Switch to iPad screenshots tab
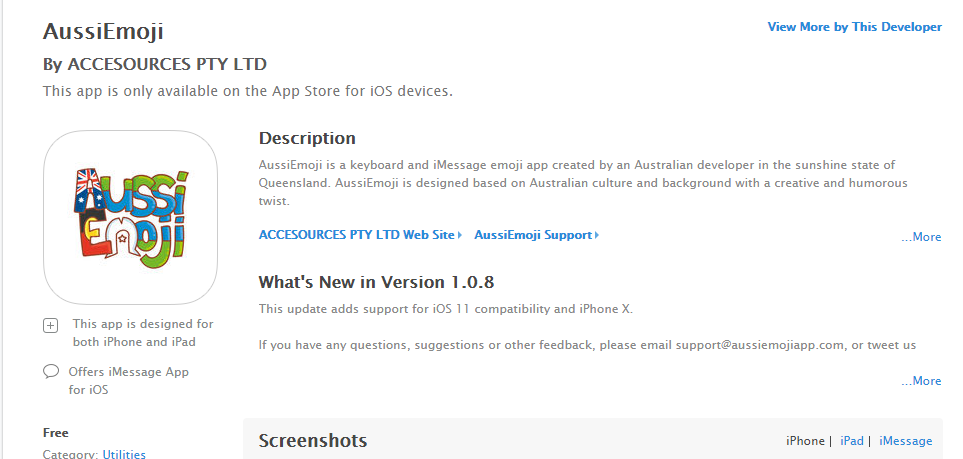The image size is (963, 459). pyautogui.click(x=852, y=441)
